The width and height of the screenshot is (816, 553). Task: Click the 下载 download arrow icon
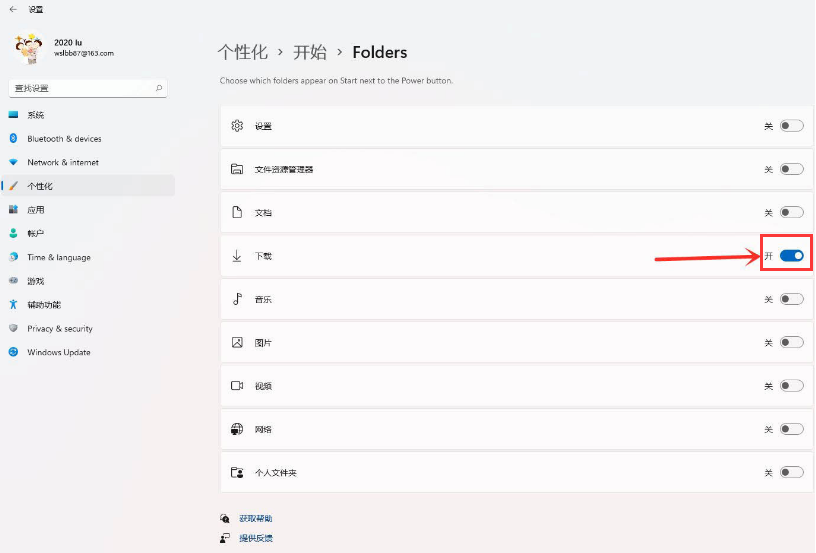237,256
